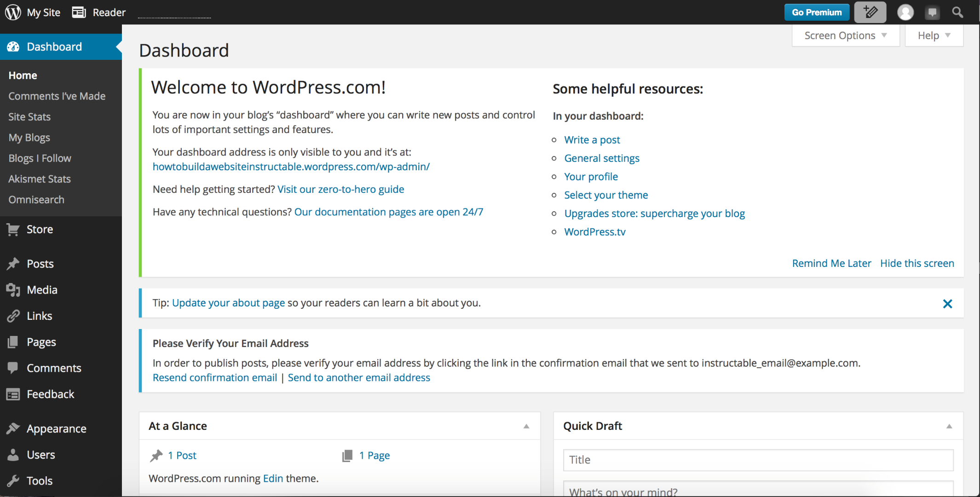Click the Posts pushpin icon in sidebar
Image resolution: width=980 pixels, height=497 pixels.
click(13, 264)
